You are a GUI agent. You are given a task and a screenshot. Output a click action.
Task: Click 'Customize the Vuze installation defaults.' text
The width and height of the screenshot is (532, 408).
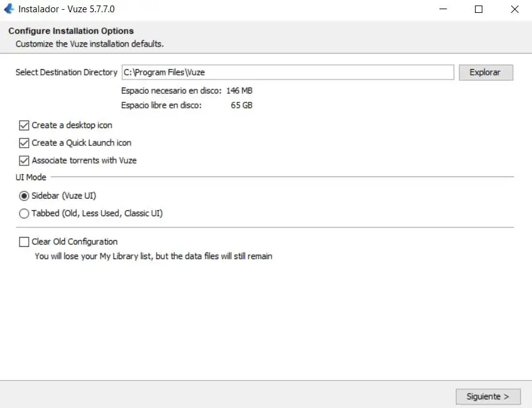[89, 44]
